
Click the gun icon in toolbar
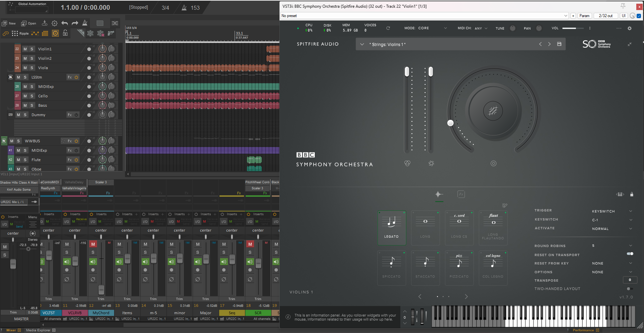[x=111, y=33]
